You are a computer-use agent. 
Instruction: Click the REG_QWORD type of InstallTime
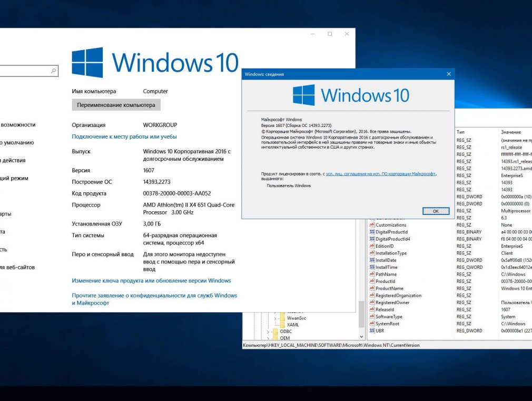click(x=469, y=267)
